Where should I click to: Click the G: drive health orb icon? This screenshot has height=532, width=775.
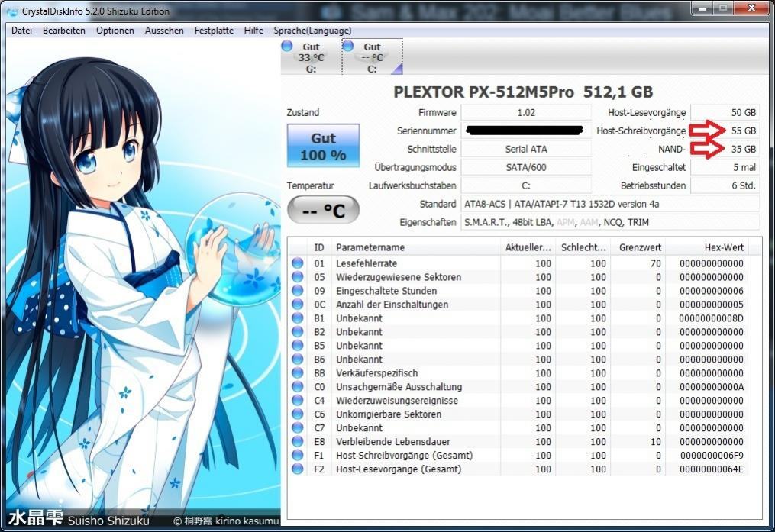(x=286, y=46)
